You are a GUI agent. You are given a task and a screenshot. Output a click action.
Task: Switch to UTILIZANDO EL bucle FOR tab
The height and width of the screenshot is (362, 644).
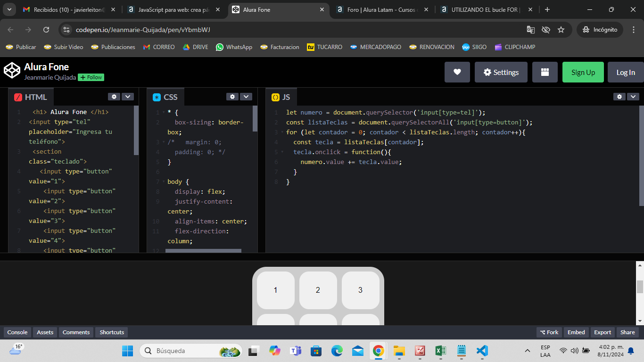click(x=487, y=9)
